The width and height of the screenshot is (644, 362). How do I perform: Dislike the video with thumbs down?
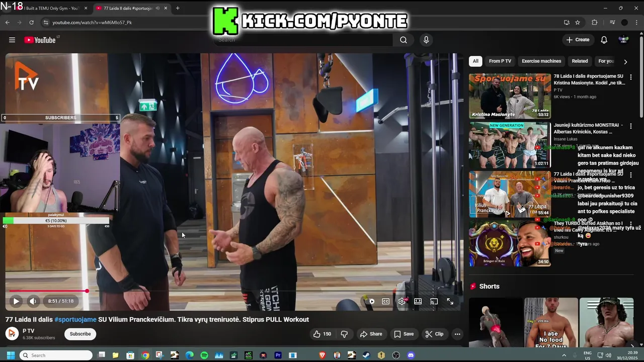coord(344,334)
